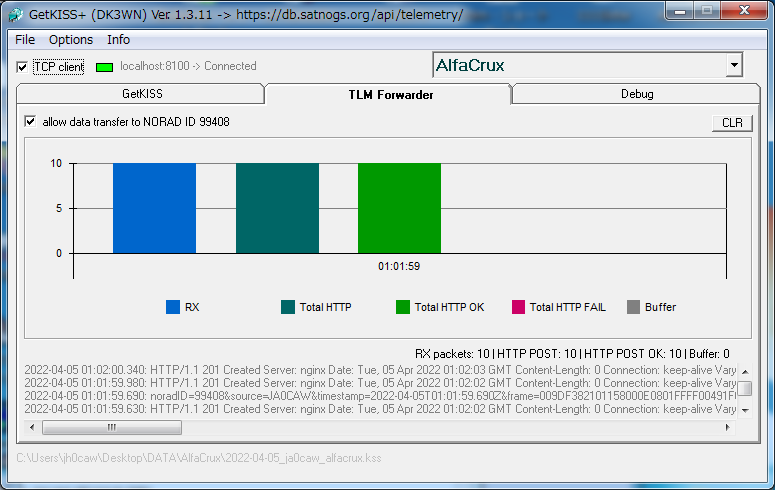Switch to the GetKISS tab
This screenshot has width=775, height=490.
(x=142, y=94)
